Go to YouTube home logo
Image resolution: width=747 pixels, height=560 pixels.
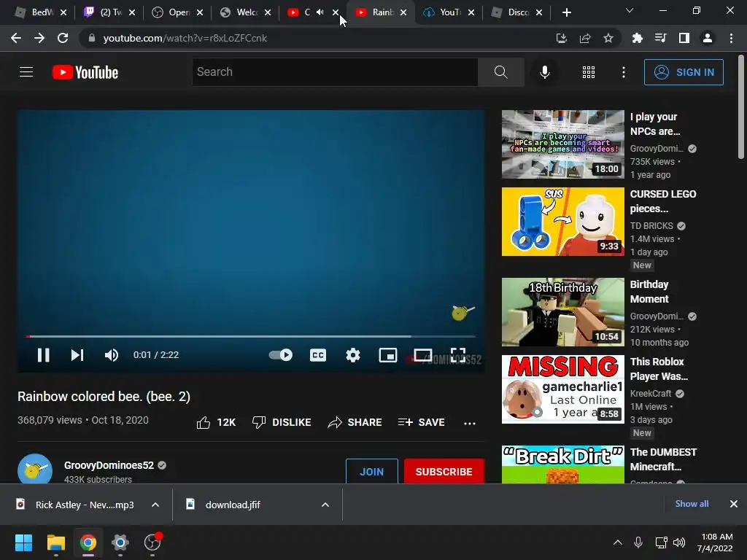point(85,72)
